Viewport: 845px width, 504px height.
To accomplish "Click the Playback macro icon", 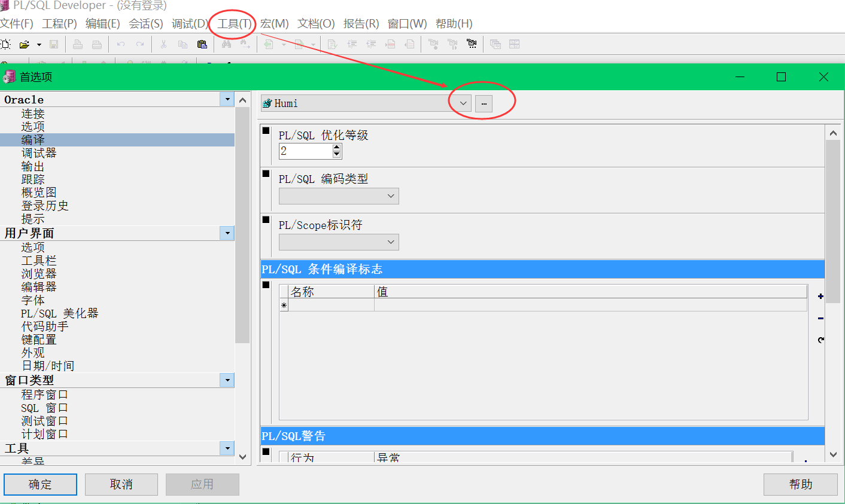I will point(452,44).
